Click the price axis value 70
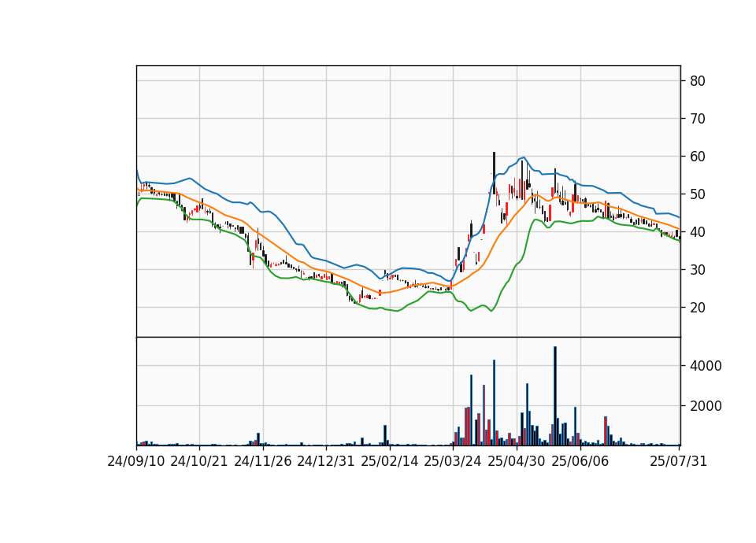This screenshot has width=756, height=543. (x=698, y=119)
